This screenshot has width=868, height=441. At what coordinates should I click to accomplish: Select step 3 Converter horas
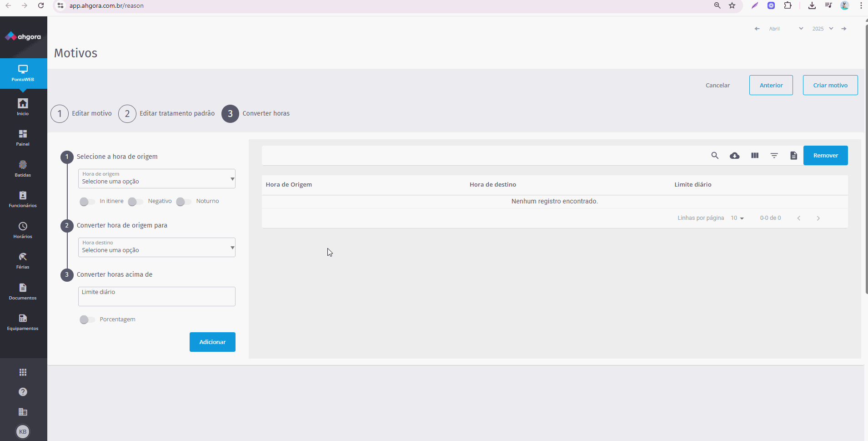(x=256, y=114)
